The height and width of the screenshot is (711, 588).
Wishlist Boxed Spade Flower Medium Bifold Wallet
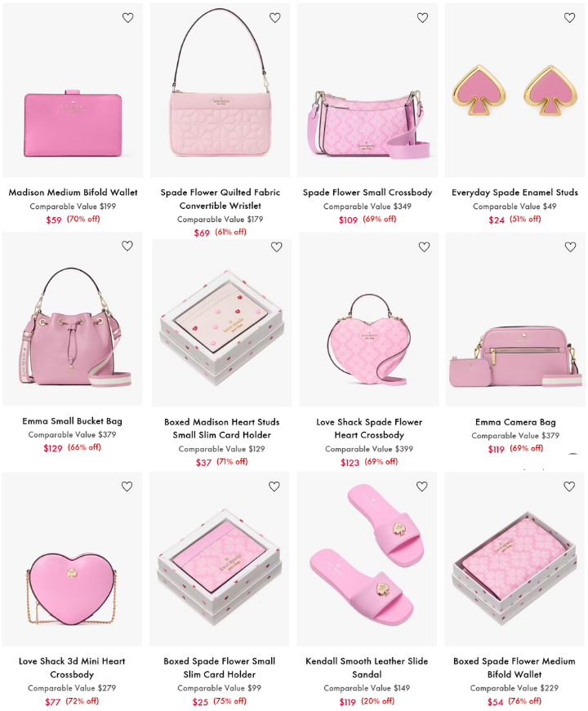[x=569, y=486]
